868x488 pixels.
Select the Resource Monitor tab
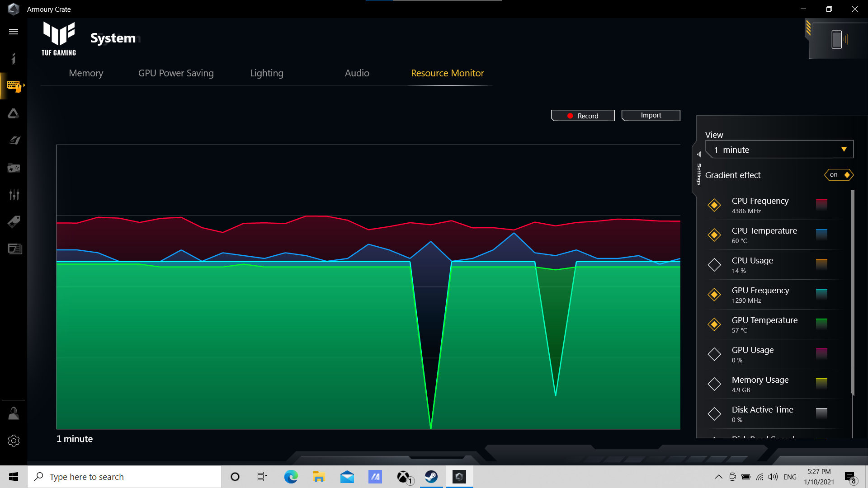[x=448, y=73]
